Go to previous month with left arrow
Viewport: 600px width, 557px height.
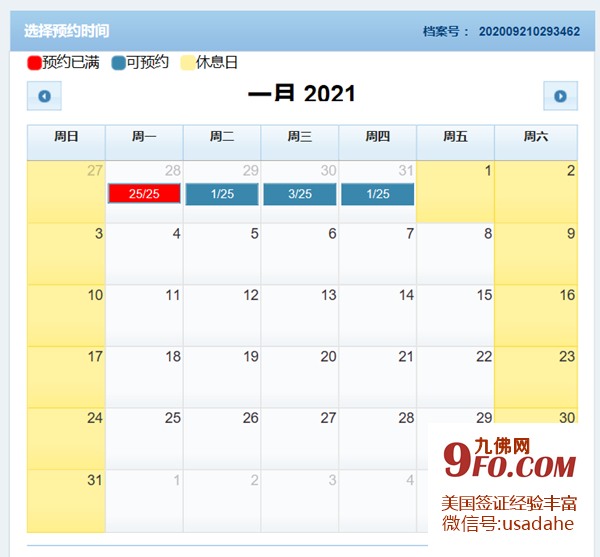[x=44, y=96]
